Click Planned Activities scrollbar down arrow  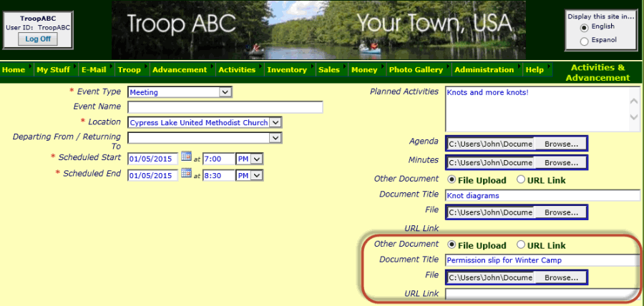(x=634, y=117)
